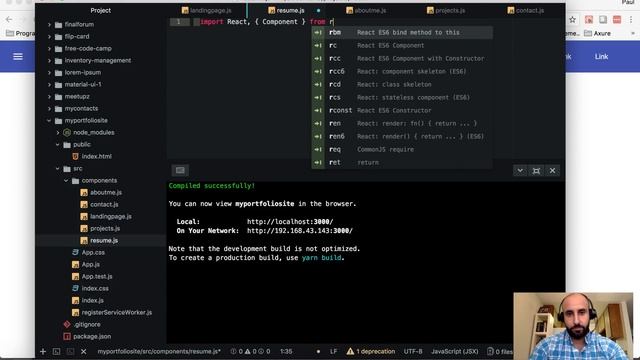Choose the ren render snippet

[x=402, y=123]
